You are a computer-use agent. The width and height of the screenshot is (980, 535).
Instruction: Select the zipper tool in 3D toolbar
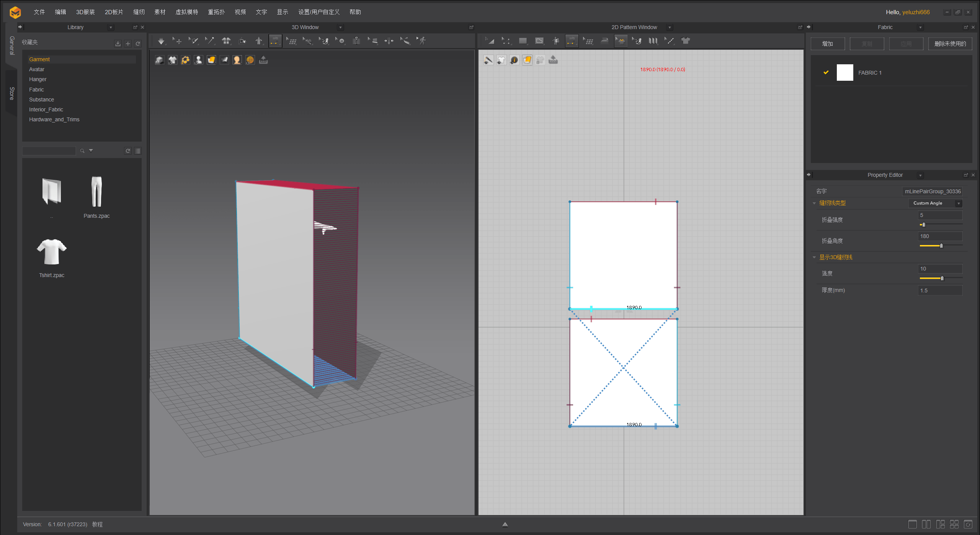tap(356, 41)
